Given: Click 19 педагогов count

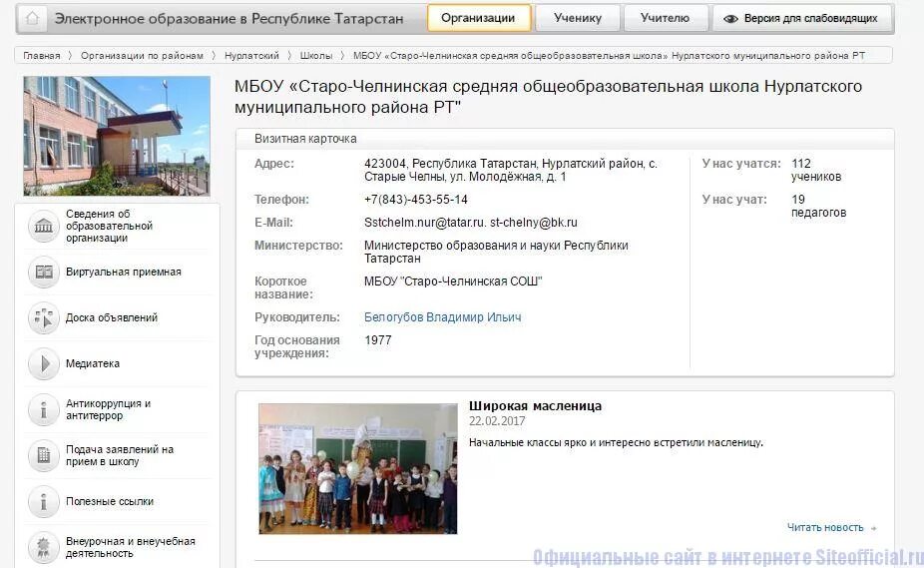Looking at the screenshot, I should [818, 206].
